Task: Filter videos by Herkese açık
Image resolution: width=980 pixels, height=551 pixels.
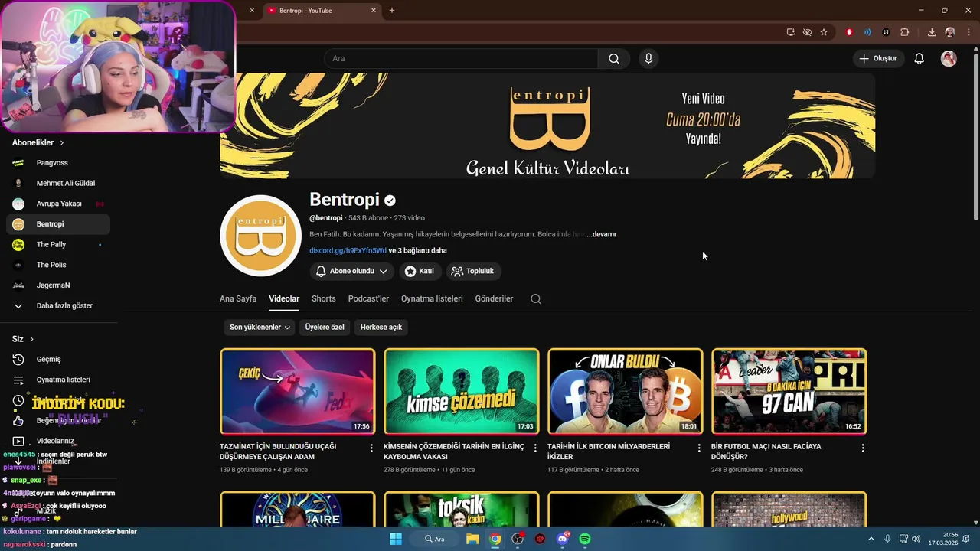Action: click(x=381, y=327)
